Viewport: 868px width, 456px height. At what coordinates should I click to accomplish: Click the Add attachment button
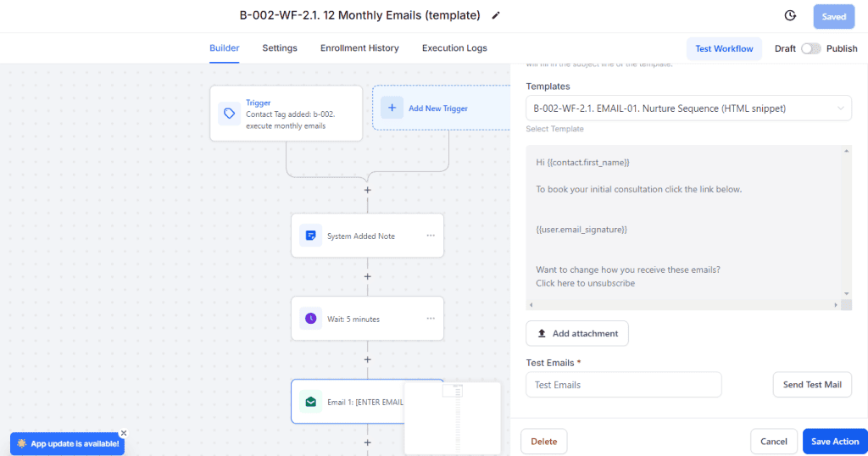click(x=576, y=333)
